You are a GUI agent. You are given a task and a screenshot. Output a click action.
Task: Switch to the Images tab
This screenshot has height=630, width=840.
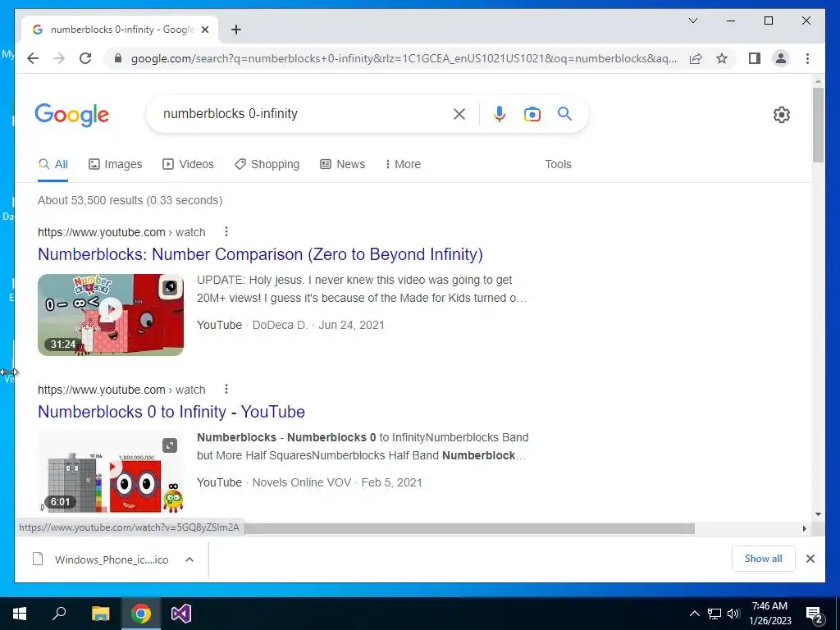(115, 164)
